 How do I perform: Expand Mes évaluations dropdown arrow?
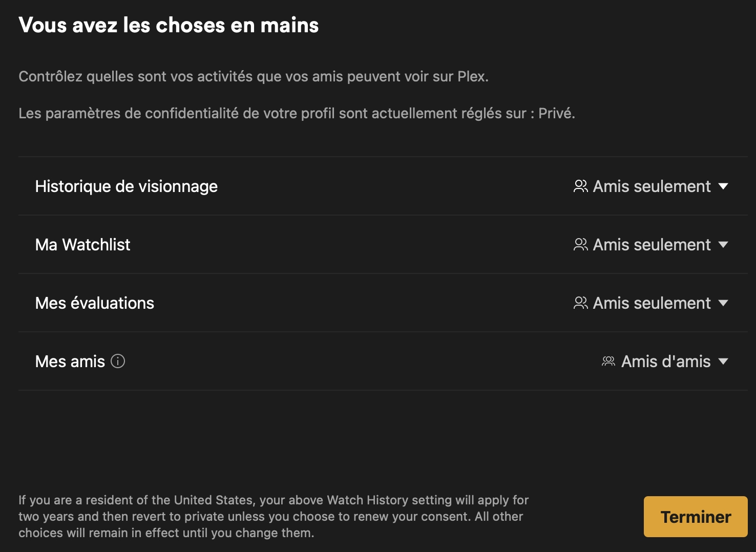(723, 303)
